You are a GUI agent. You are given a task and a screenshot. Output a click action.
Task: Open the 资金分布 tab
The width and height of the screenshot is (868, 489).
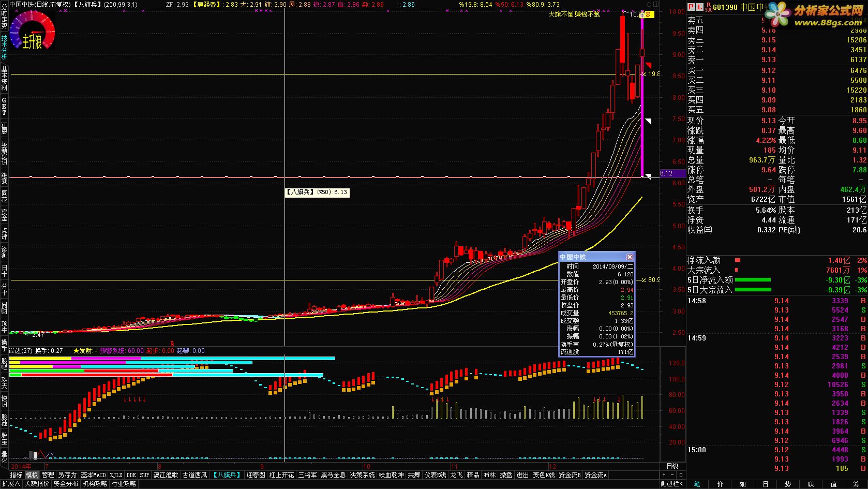click(x=66, y=484)
